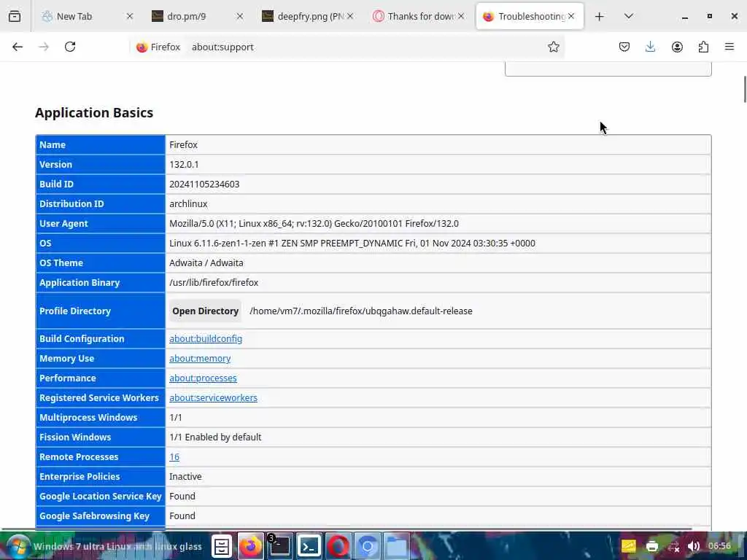
Task: Click the Name value Firefox
Action: pos(183,145)
